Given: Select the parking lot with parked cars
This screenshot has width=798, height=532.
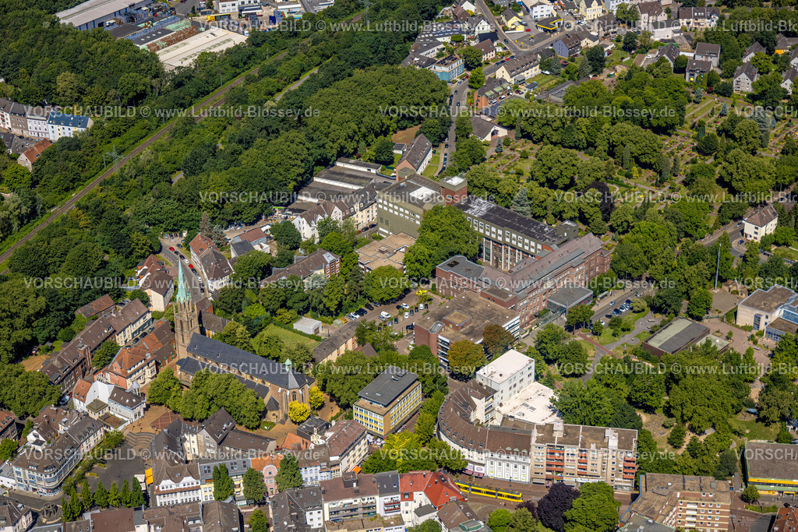Looking at the screenshot, I should point(397,312).
